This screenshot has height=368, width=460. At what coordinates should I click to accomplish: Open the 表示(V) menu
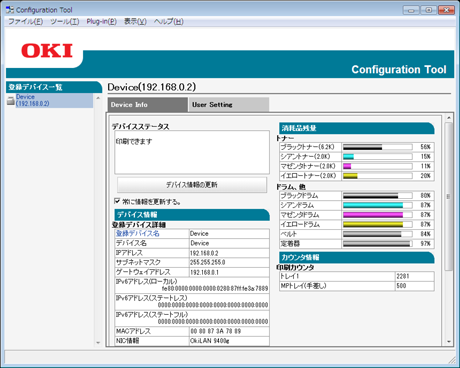point(135,22)
